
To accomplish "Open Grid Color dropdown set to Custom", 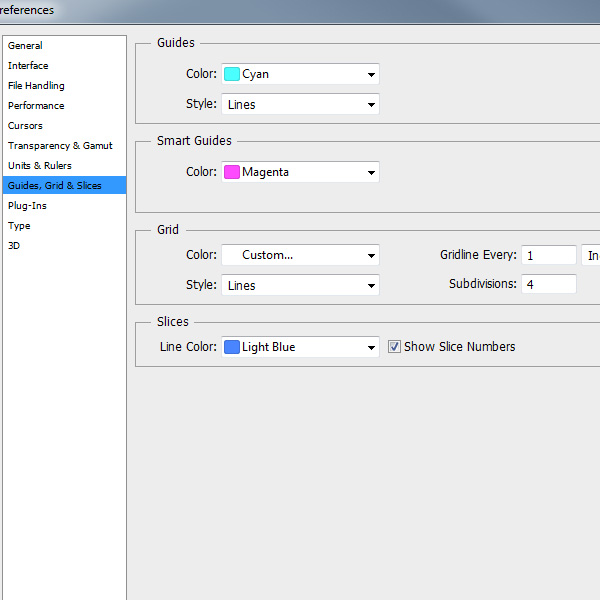I will pyautogui.click(x=300, y=255).
